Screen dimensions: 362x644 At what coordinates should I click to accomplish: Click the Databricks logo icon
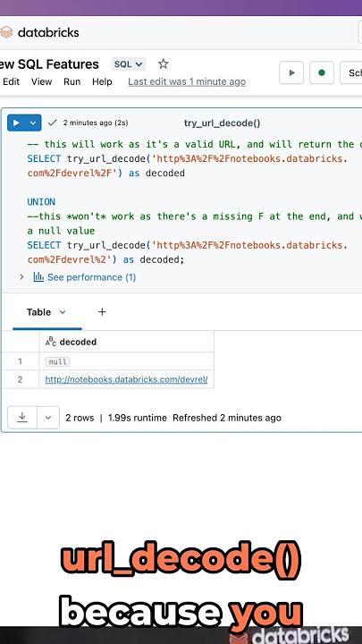6,32
